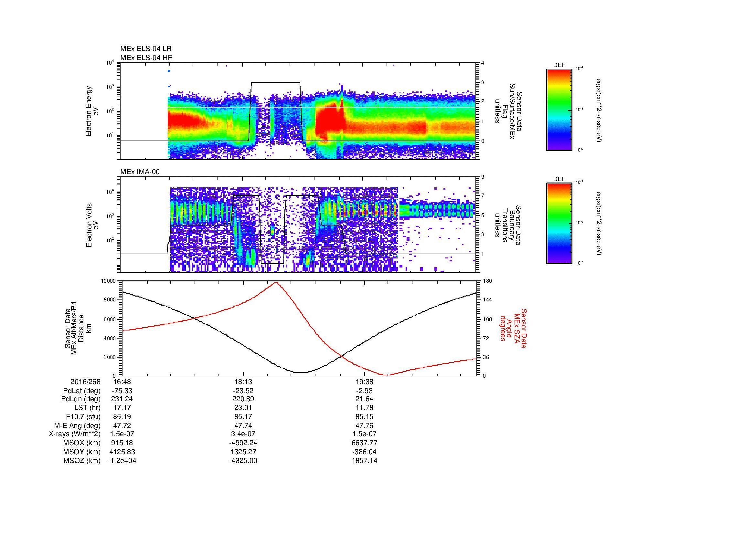The image size is (756, 534).
Task: Click the MSOZ value 1857.14
Action: (365, 461)
